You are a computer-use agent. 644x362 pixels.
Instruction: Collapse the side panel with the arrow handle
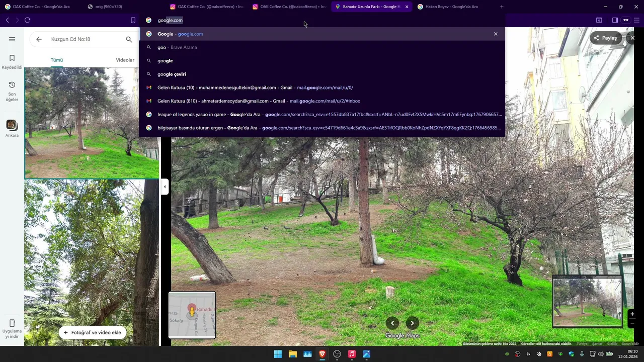click(x=165, y=187)
